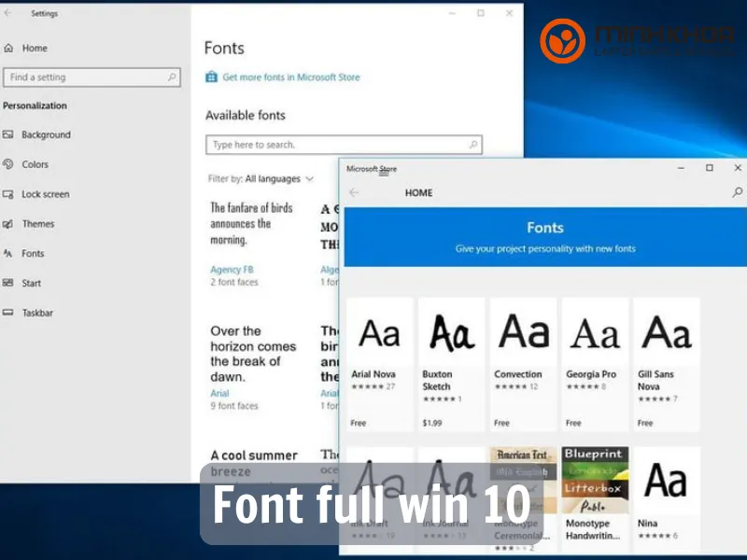Click the Fonts banner in Microsoft Store

click(545, 237)
